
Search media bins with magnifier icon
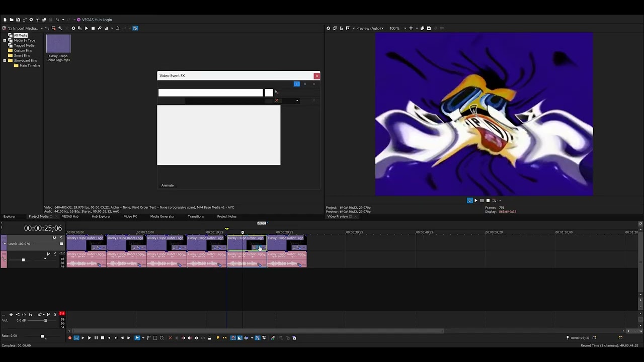pyautogui.click(x=117, y=28)
